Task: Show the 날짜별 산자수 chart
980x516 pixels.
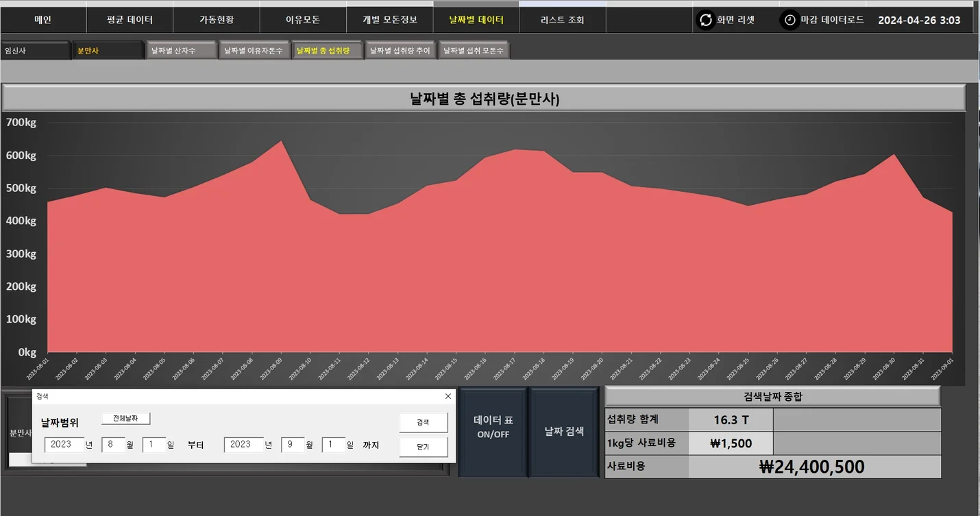Action: (x=182, y=51)
